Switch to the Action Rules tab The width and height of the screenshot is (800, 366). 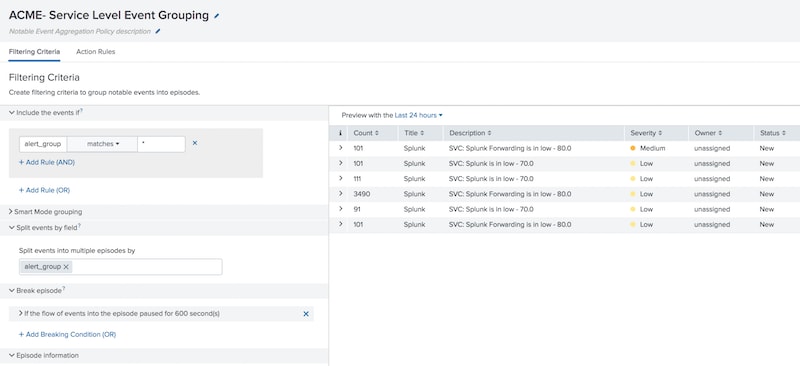[95, 52]
